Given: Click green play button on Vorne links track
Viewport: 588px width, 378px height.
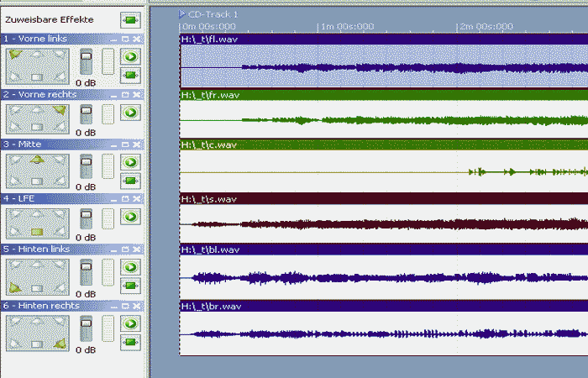Looking at the screenshot, I should [130, 57].
